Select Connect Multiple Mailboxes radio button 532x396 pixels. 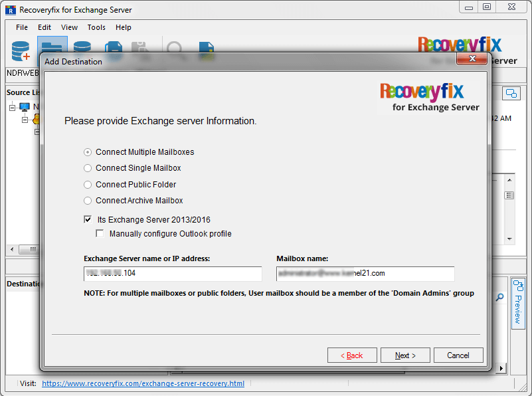click(88, 152)
